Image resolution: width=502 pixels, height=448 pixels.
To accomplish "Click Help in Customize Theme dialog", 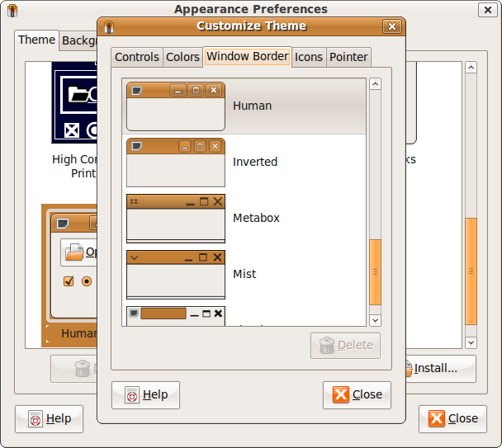I will (x=145, y=394).
